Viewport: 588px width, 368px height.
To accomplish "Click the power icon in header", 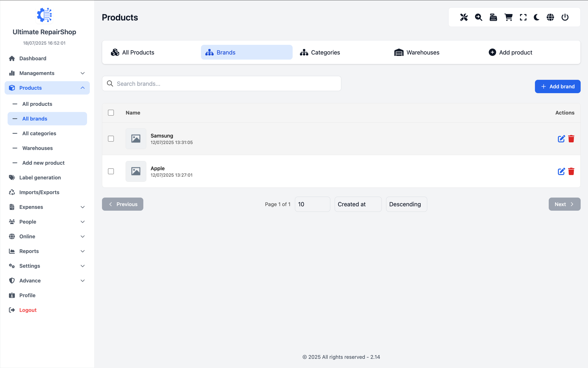I will (565, 17).
